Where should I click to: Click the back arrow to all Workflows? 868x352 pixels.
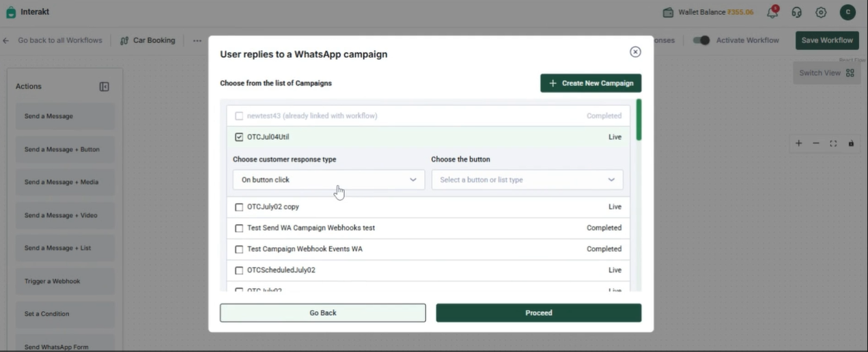[6, 40]
